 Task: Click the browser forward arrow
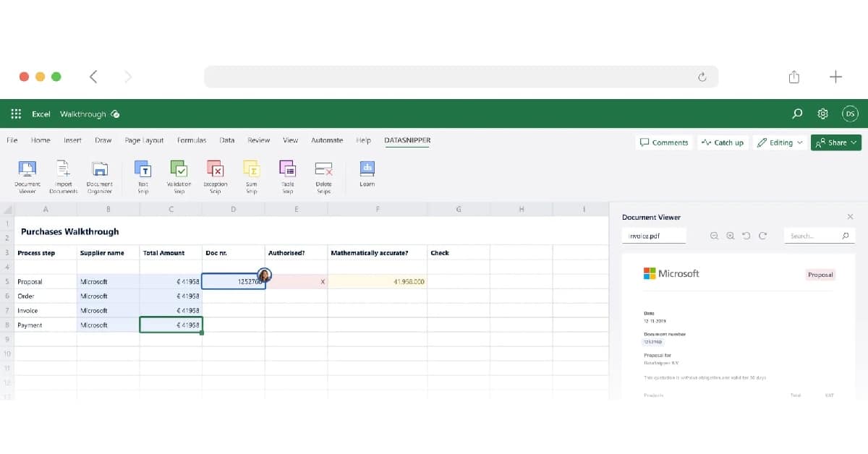(x=128, y=77)
